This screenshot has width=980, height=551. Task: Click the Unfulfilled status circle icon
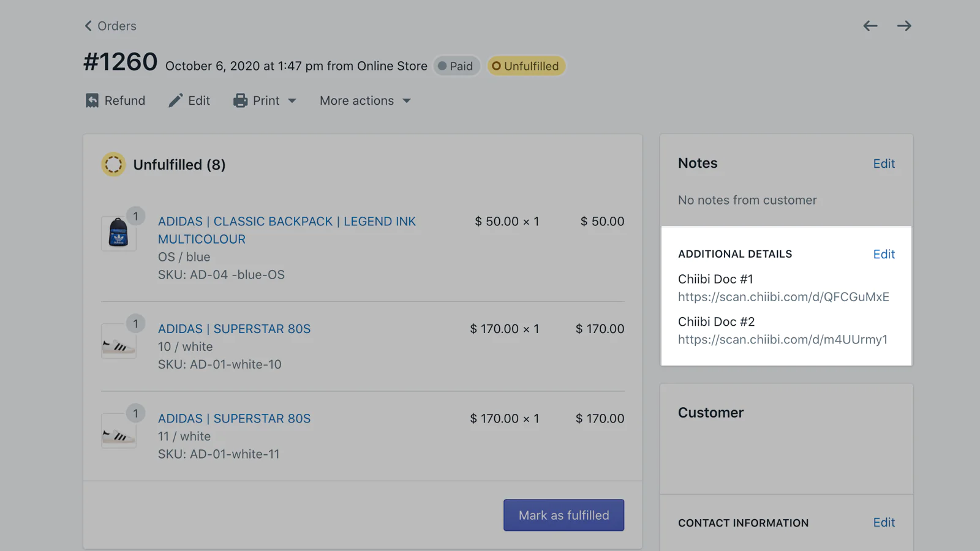tap(113, 165)
